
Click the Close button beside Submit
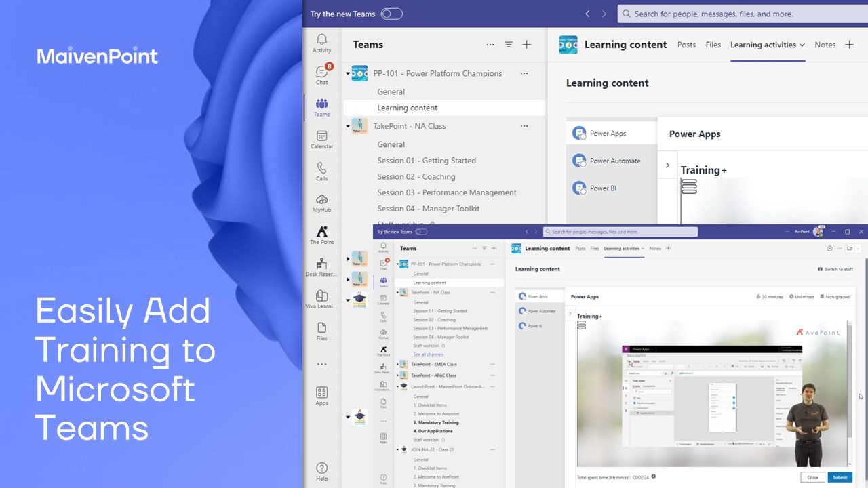813,477
